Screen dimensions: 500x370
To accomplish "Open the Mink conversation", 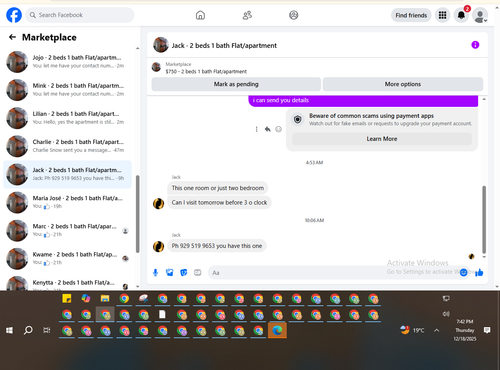I will [x=67, y=90].
